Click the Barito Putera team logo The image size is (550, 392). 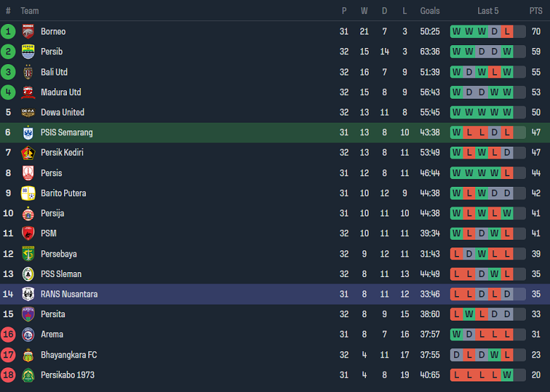click(28, 193)
